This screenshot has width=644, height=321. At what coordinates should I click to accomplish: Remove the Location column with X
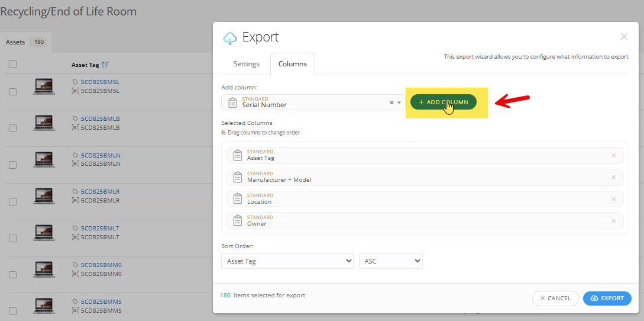pyautogui.click(x=613, y=199)
